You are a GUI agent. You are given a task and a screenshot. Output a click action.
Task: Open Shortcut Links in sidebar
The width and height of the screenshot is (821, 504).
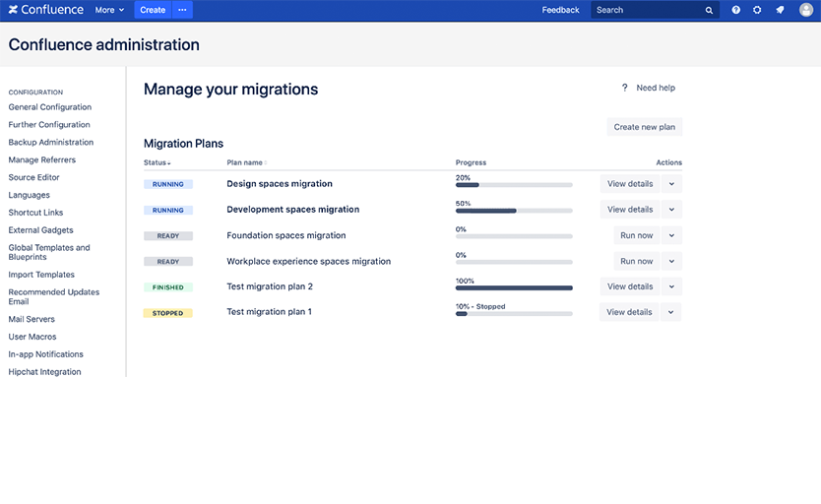[x=35, y=213]
